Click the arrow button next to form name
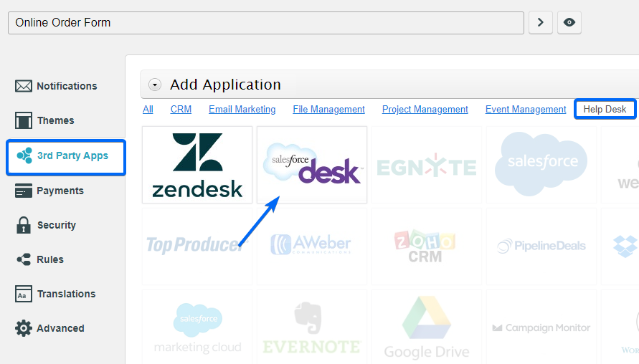Image resolution: width=639 pixels, height=364 pixels. point(540,22)
